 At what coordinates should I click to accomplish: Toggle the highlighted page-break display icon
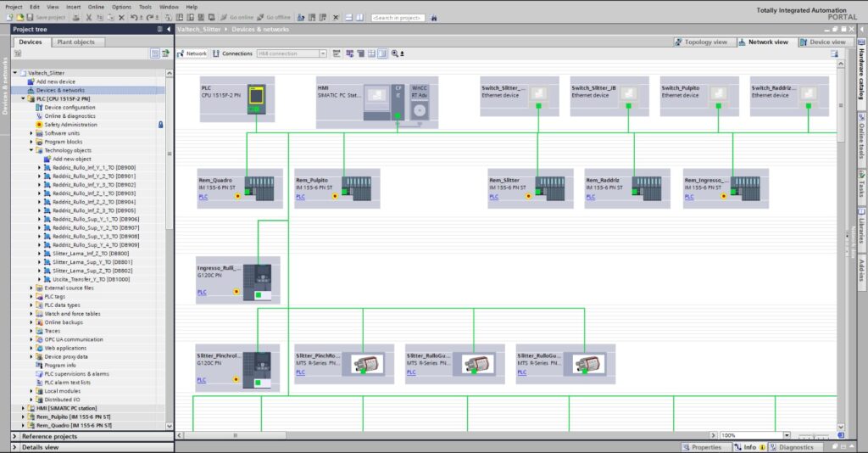click(382, 53)
